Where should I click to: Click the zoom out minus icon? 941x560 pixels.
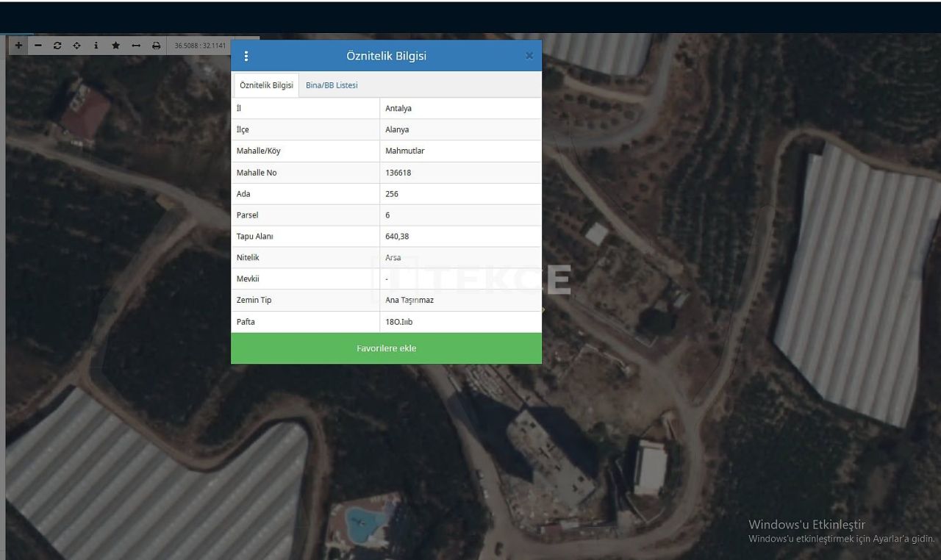38,46
